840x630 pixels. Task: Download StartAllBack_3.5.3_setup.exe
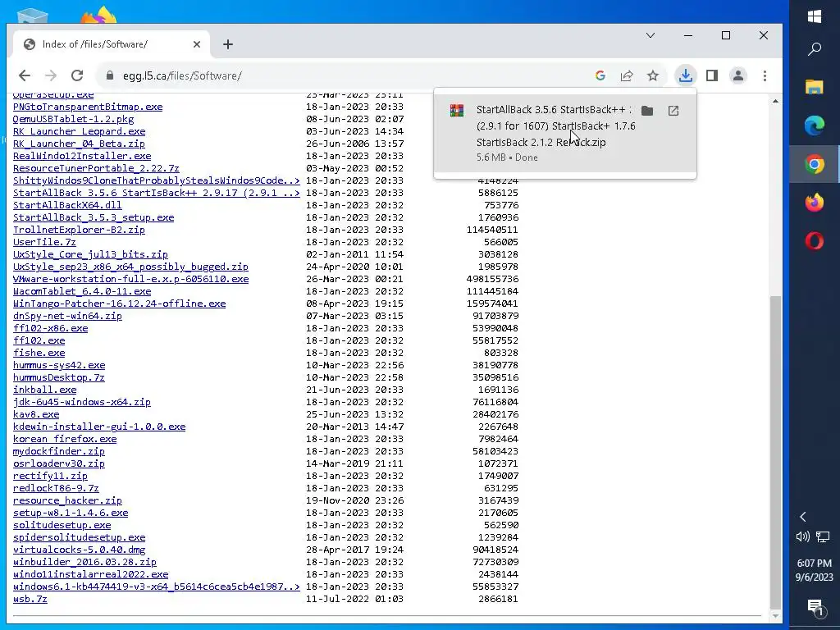pos(94,217)
